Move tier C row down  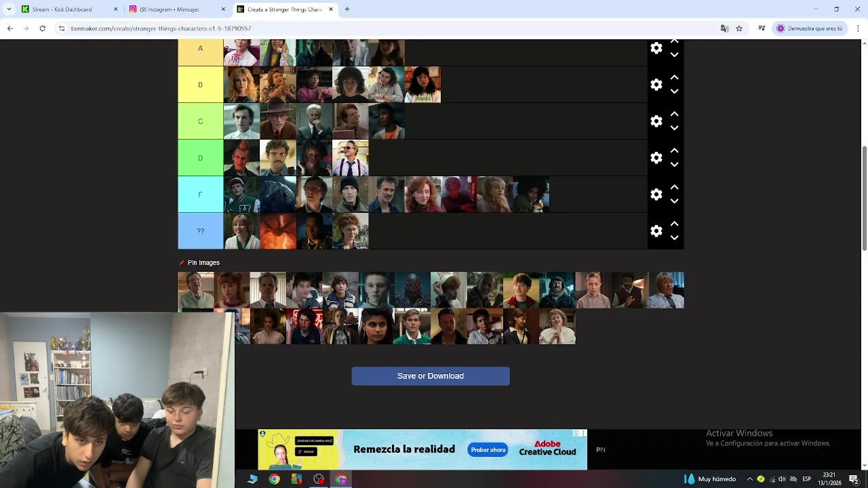[x=674, y=128]
